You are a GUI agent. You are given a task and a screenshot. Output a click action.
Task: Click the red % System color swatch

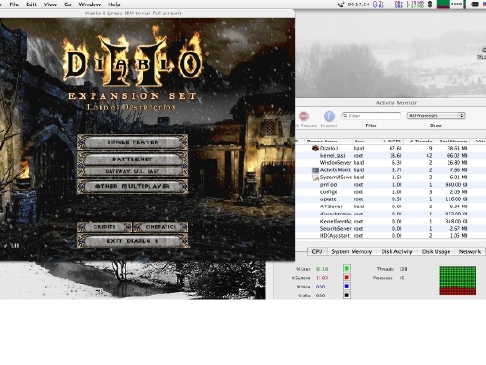[x=347, y=277]
